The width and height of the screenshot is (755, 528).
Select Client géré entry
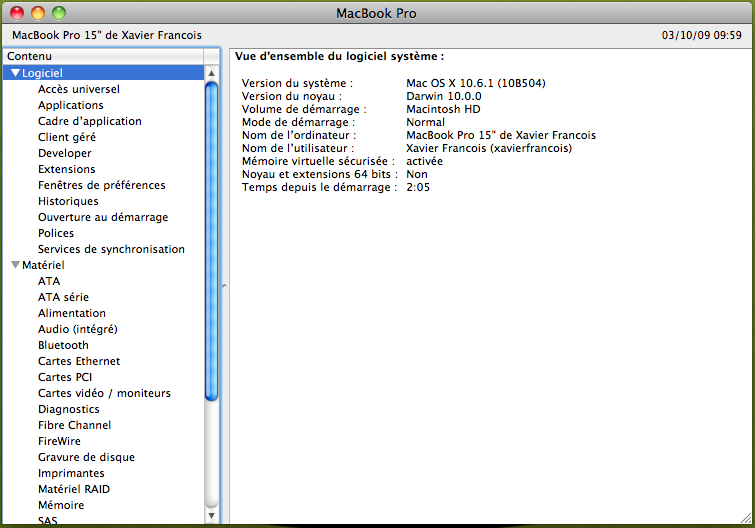point(67,137)
